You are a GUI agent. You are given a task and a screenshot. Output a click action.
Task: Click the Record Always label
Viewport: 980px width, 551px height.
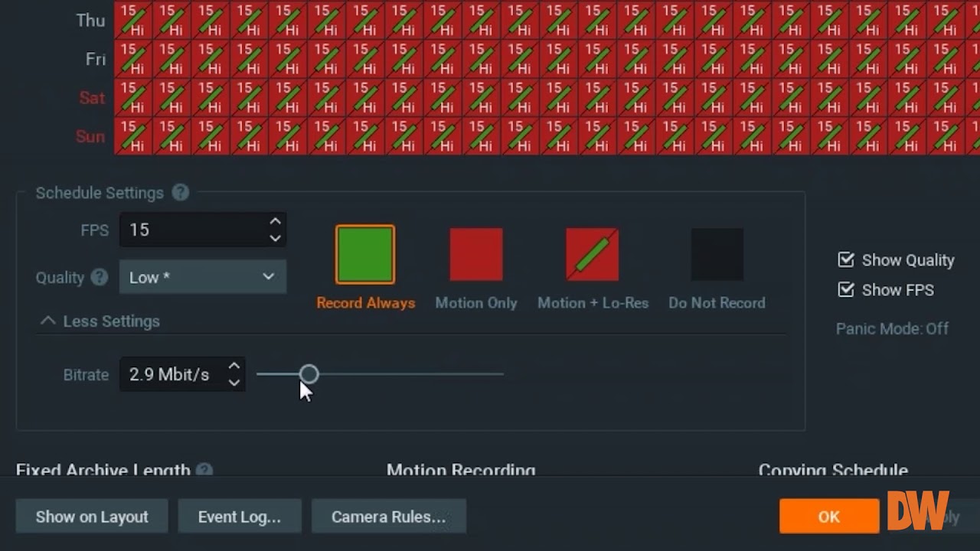pos(366,303)
